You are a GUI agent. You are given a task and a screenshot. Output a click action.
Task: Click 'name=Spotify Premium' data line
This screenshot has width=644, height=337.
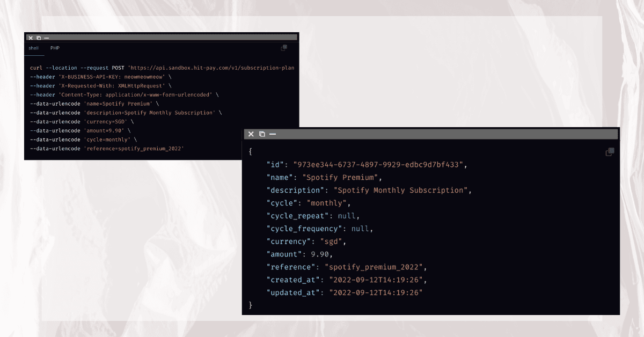pyautogui.click(x=94, y=104)
